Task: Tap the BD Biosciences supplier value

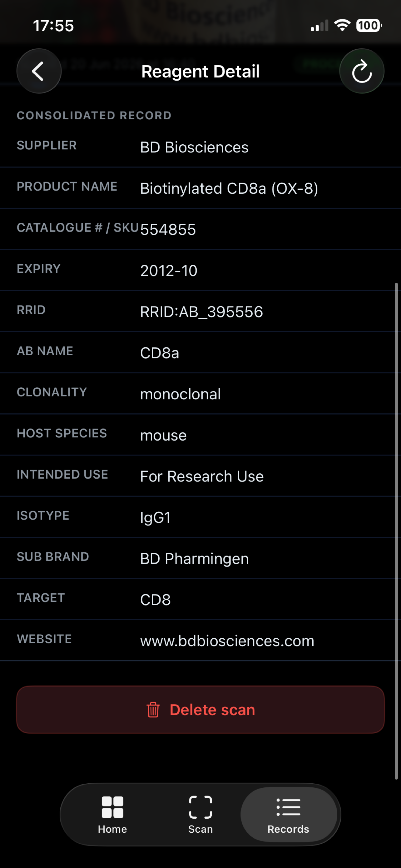Action: click(194, 147)
